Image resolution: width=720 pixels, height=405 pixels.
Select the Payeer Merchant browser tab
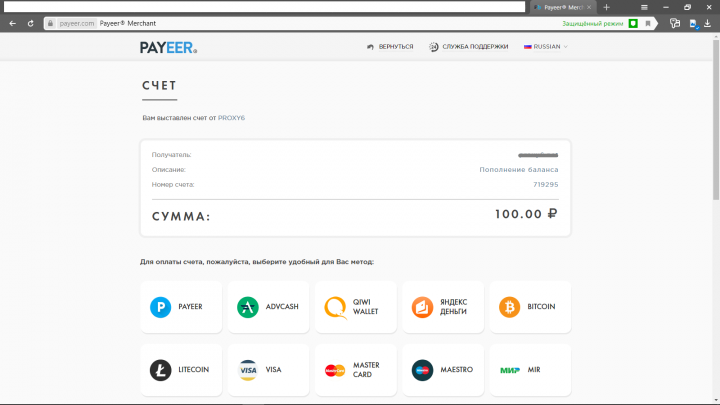[562, 7]
